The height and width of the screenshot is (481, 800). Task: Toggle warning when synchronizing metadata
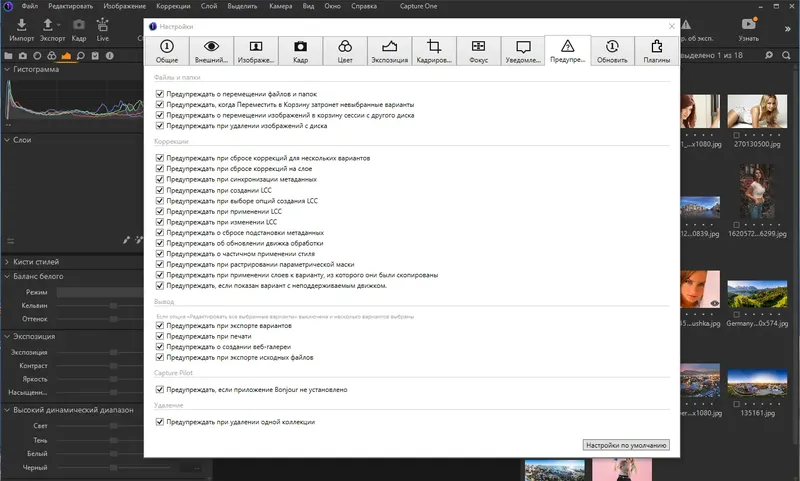(x=160, y=179)
